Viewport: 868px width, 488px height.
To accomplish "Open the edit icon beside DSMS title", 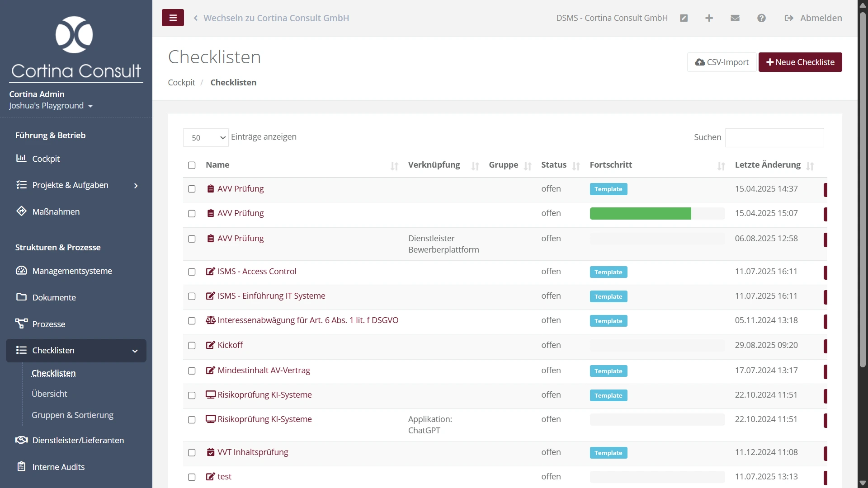I will tap(684, 18).
